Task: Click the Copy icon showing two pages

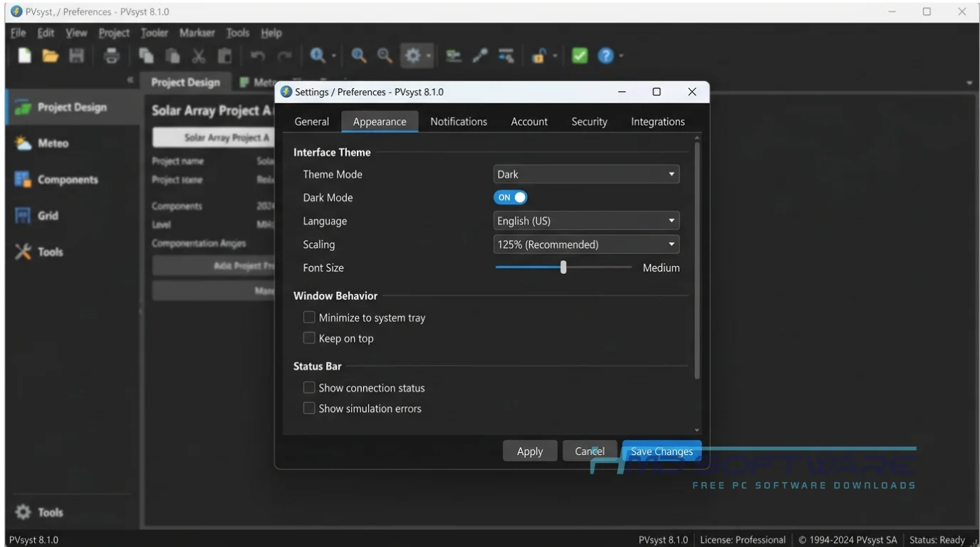Action: pos(147,56)
